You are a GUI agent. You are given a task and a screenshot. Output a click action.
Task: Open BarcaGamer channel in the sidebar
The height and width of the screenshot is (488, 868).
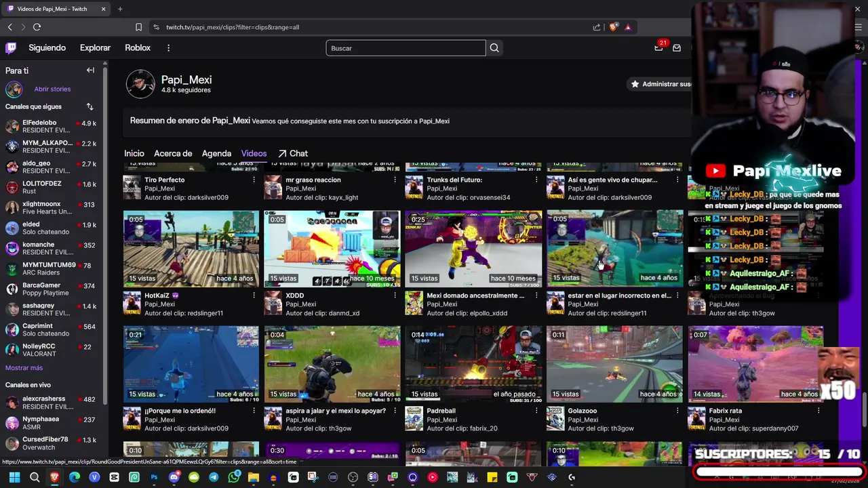(x=52, y=289)
